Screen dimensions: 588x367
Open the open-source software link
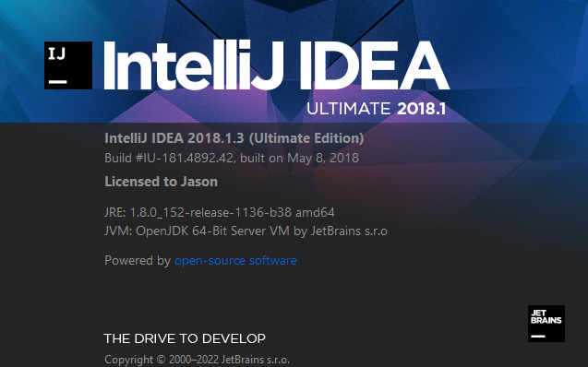point(235,260)
